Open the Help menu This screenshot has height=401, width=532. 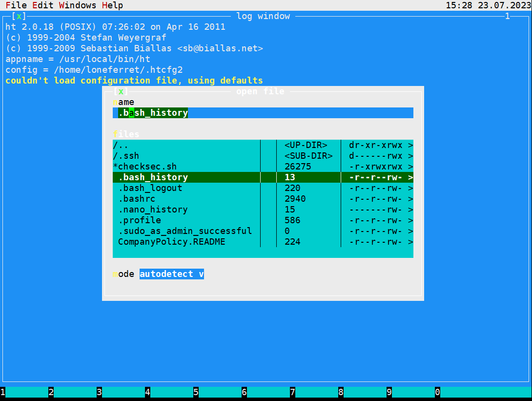click(x=111, y=5)
